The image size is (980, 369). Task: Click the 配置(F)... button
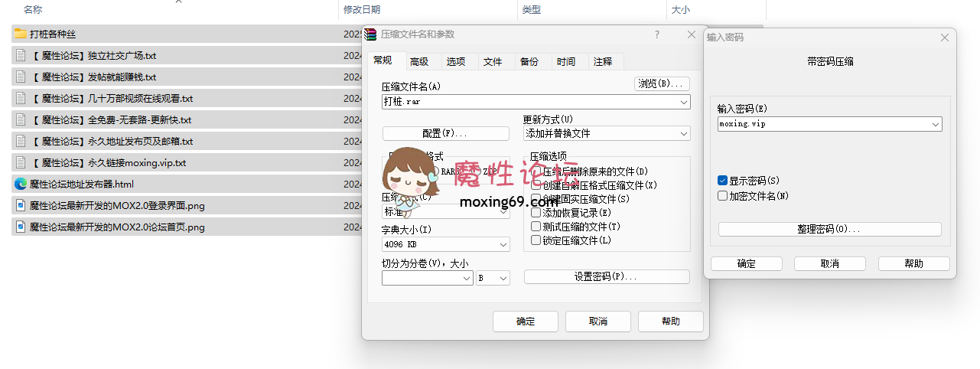point(445,133)
